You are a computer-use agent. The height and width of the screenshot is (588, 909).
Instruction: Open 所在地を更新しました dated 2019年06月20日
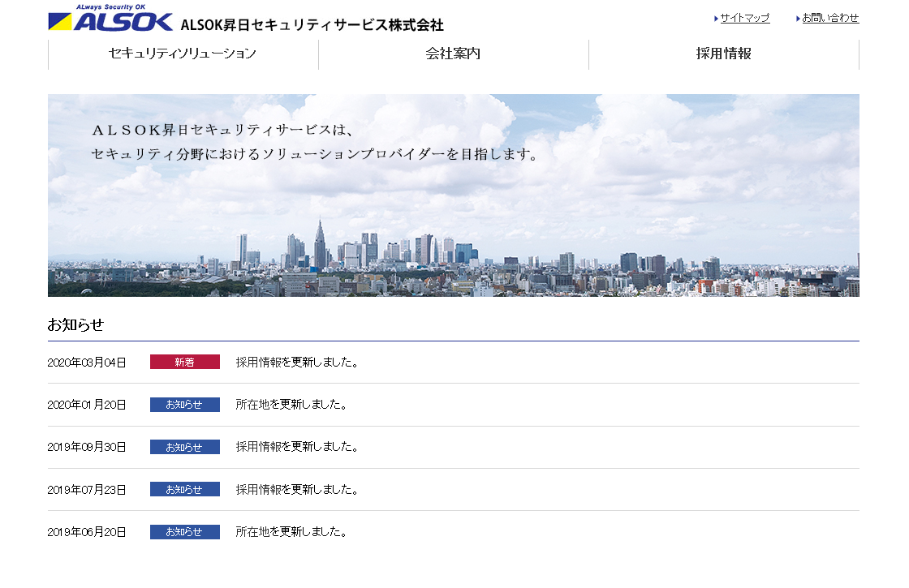(x=291, y=532)
